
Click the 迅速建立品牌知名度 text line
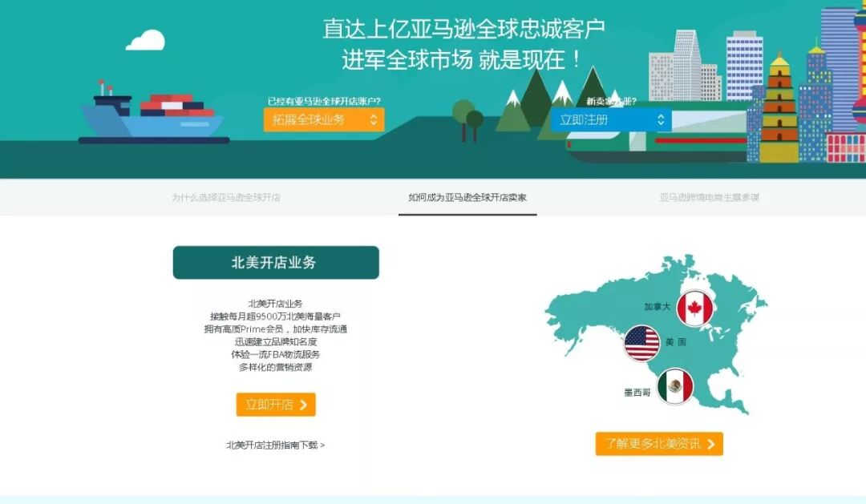(275, 341)
